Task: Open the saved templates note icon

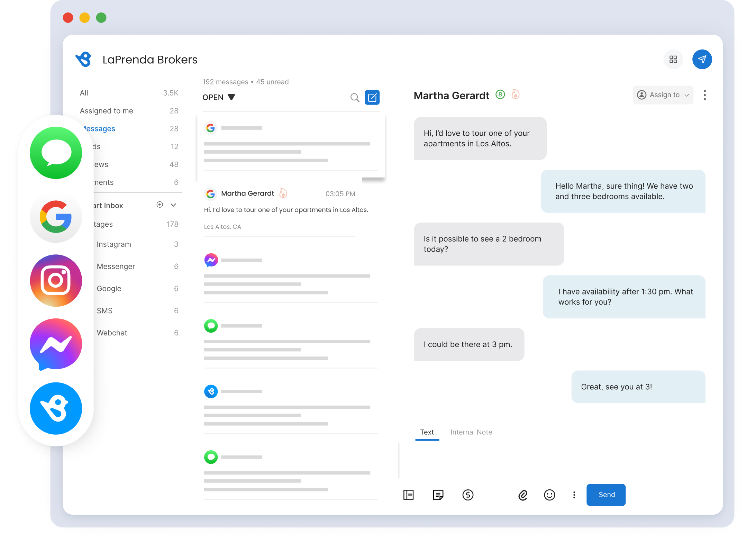Action: tap(438, 495)
